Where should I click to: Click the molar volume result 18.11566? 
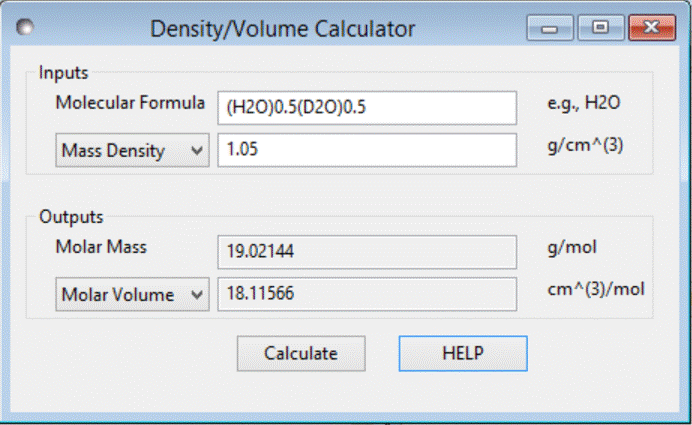pos(366,294)
